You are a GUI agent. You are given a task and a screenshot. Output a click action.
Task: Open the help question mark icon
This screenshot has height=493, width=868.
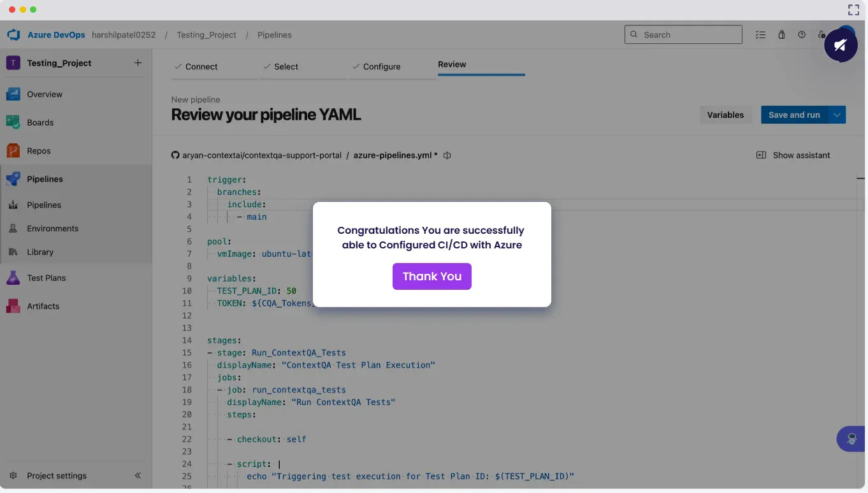point(802,35)
